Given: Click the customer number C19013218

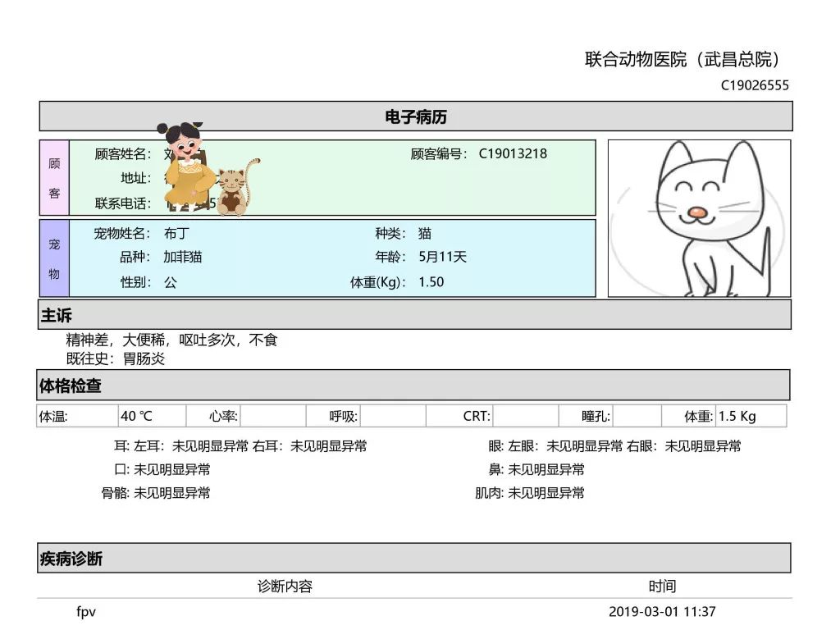Looking at the screenshot, I should tap(514, 153).
